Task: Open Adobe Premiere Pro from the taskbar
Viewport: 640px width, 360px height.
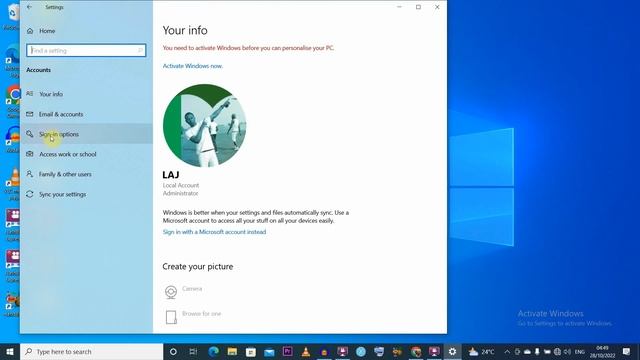Action: 288,351
